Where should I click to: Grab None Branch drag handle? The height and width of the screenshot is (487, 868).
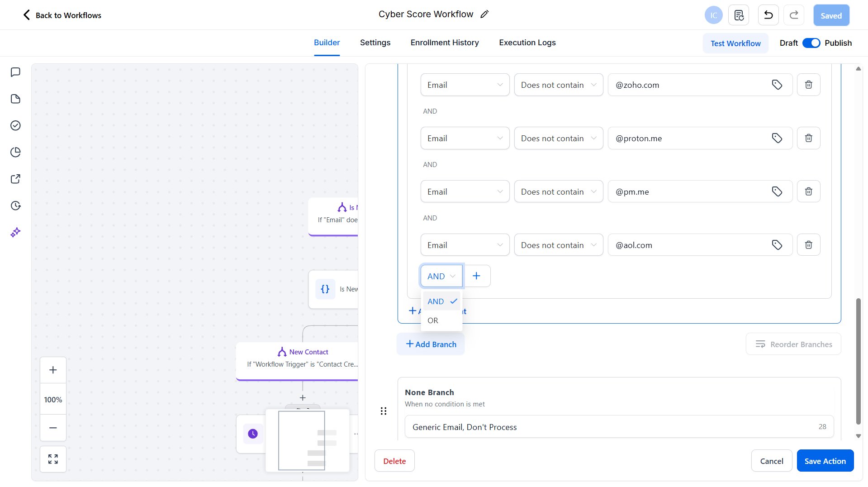pos(384,411)
